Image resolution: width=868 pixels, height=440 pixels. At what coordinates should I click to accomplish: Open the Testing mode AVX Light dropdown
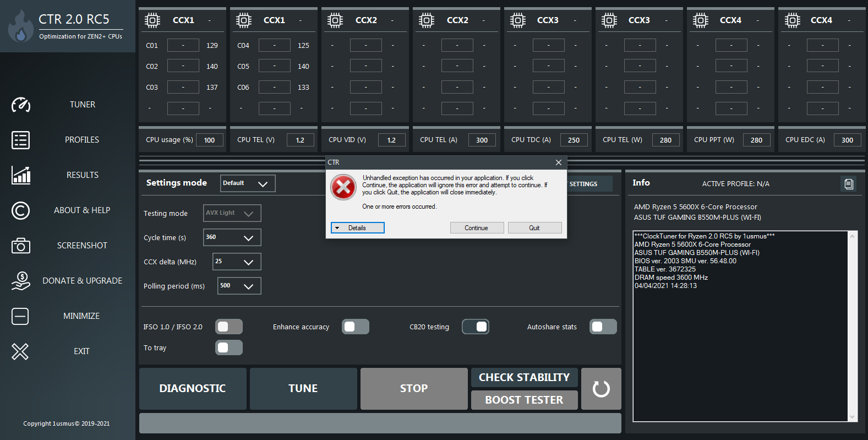point(232,213)
